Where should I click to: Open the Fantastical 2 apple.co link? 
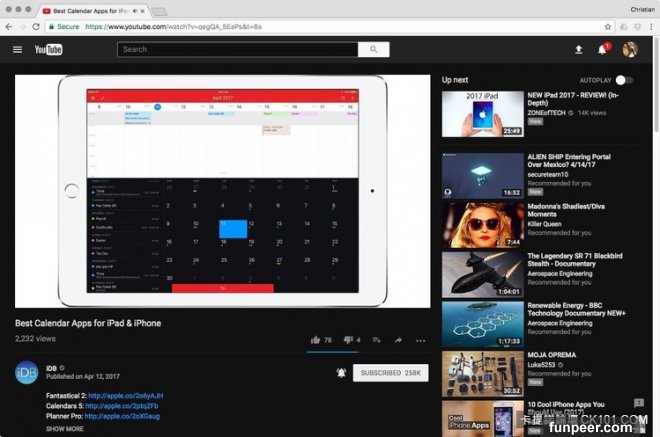click(125, 396)
